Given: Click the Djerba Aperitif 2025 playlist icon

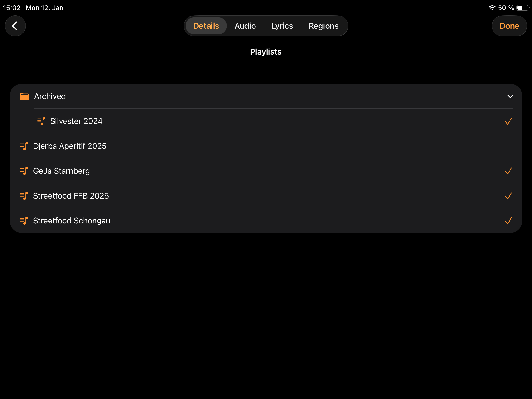Looking at the screenshot, I should (x=24, y=146).
